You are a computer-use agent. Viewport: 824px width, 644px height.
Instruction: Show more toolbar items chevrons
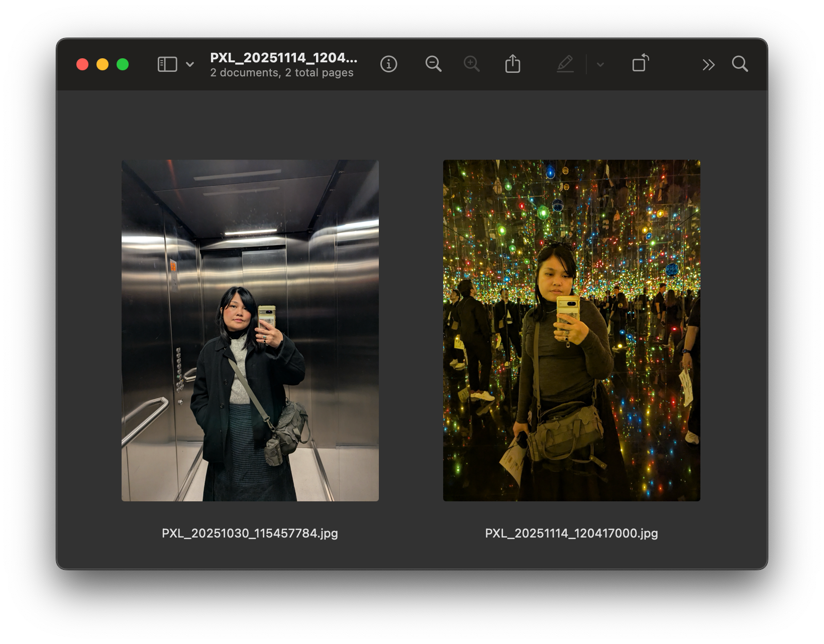tap(708, 64)
